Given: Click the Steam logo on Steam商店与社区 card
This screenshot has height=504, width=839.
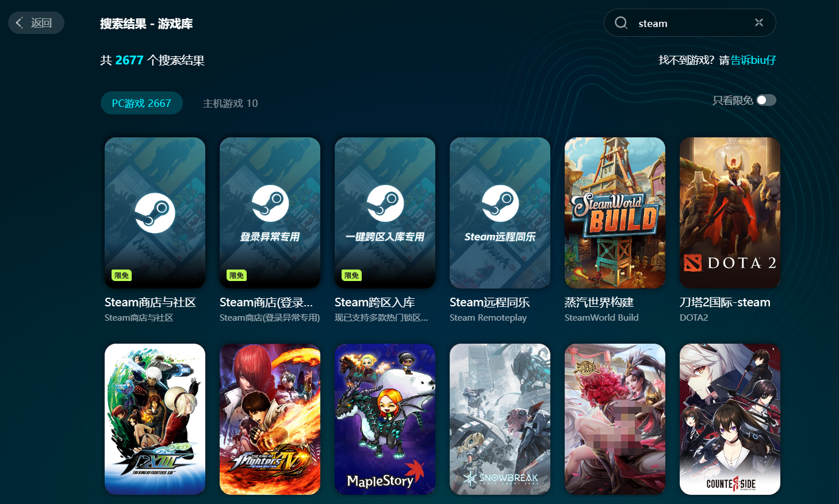Looking at the screenshot, I should [155, 213].
